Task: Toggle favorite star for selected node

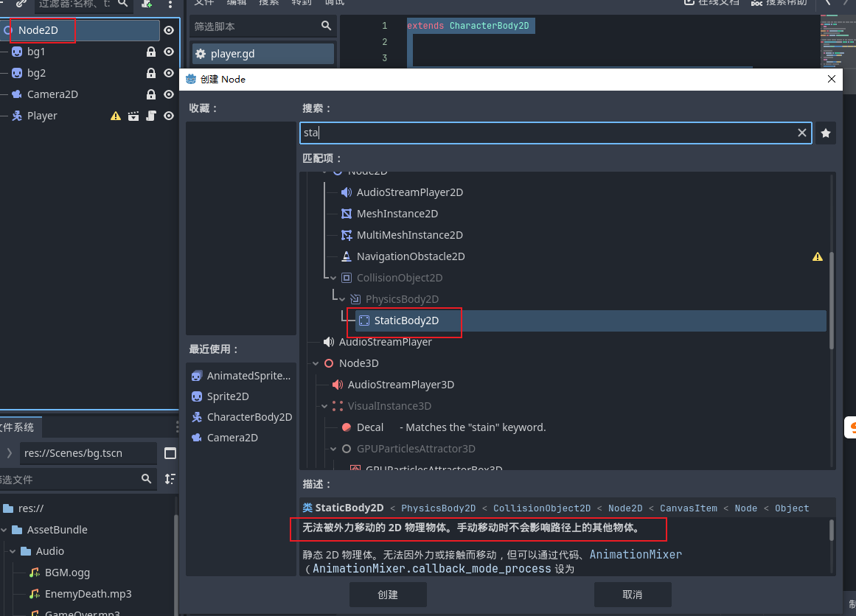Action: (826, 133)
